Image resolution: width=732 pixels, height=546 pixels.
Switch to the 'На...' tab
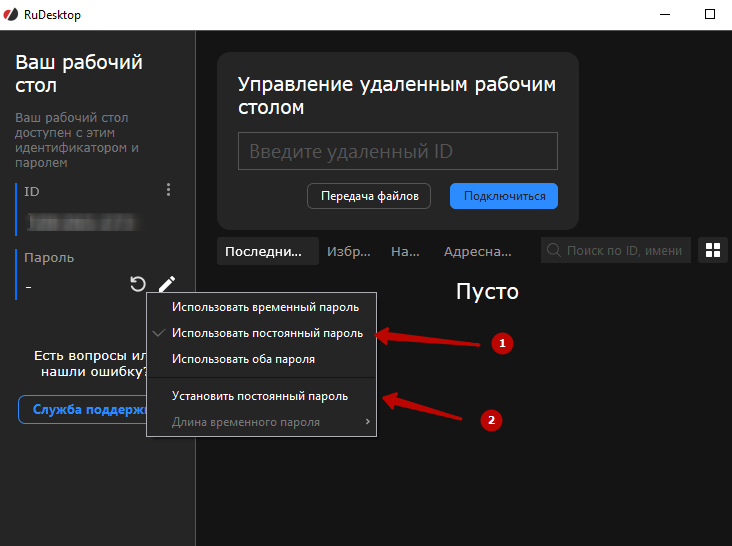(x=405, y=252)
